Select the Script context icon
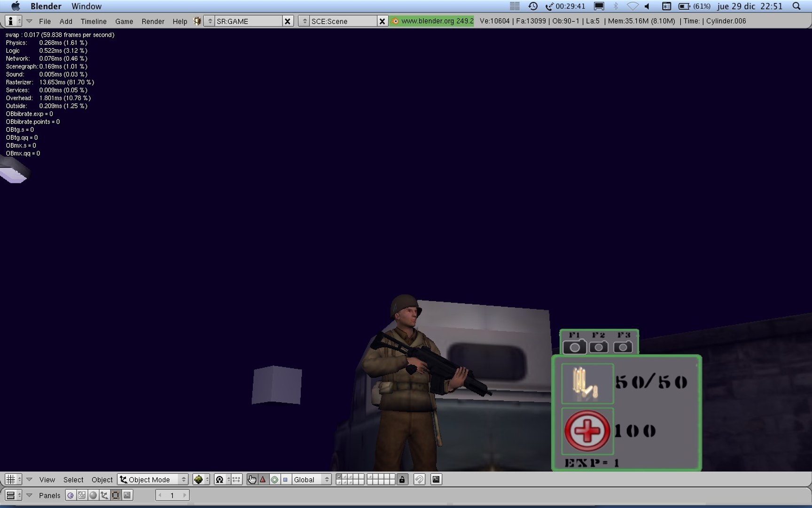 point(82,495)
